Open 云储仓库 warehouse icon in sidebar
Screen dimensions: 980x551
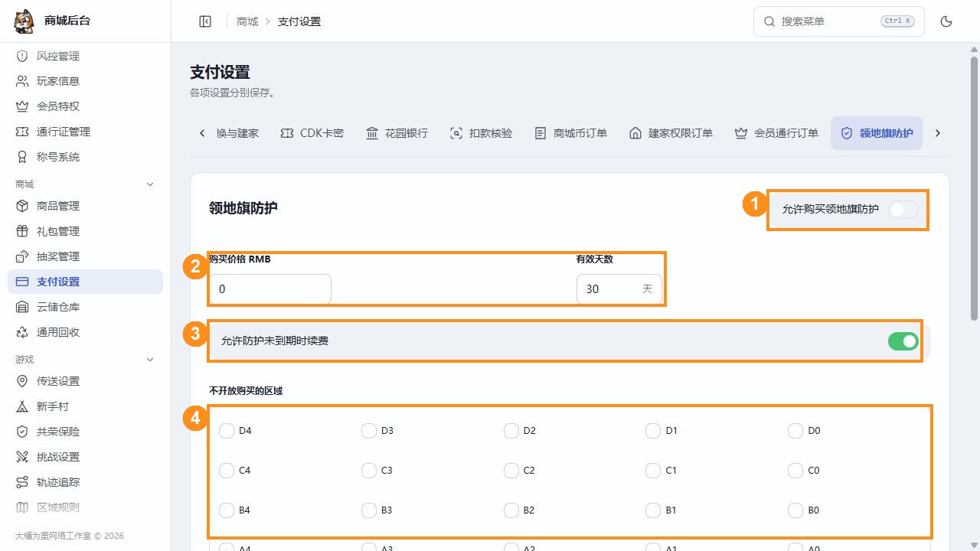(x=22, y=307)
